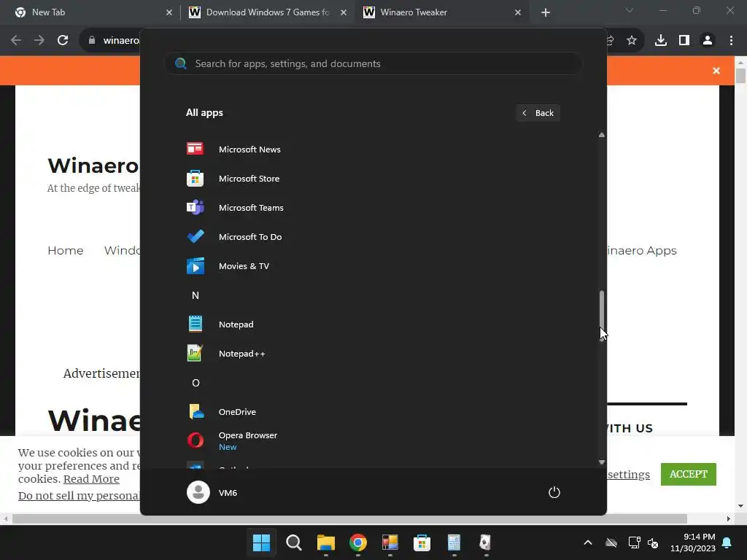Open Calculator taskbar icon
Screen dimensions: 747x560
(454, 542)
